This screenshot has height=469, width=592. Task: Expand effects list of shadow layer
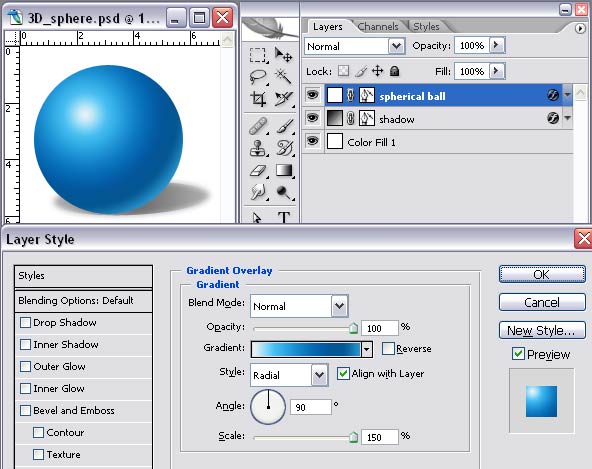pyautogui.click(x=567, y=118)
